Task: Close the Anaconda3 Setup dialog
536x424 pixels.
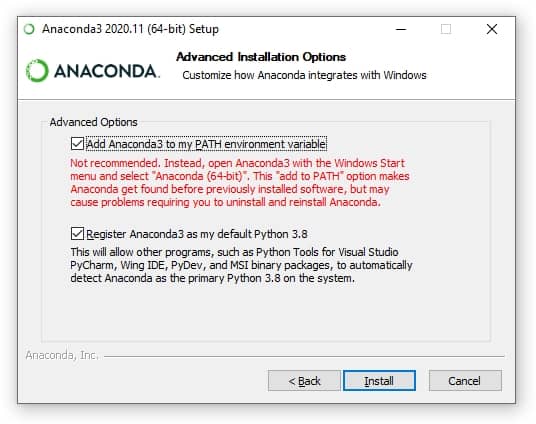Action: click(492, 29)
